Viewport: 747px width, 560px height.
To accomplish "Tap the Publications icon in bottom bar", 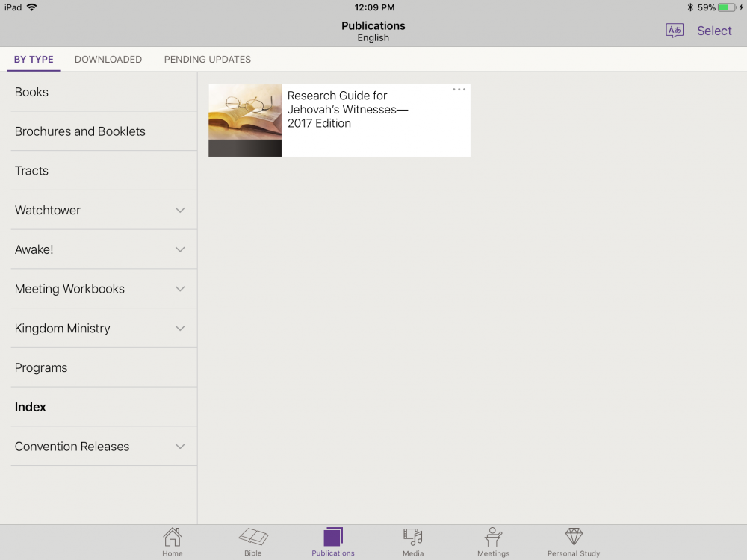I will coord(333,538).
